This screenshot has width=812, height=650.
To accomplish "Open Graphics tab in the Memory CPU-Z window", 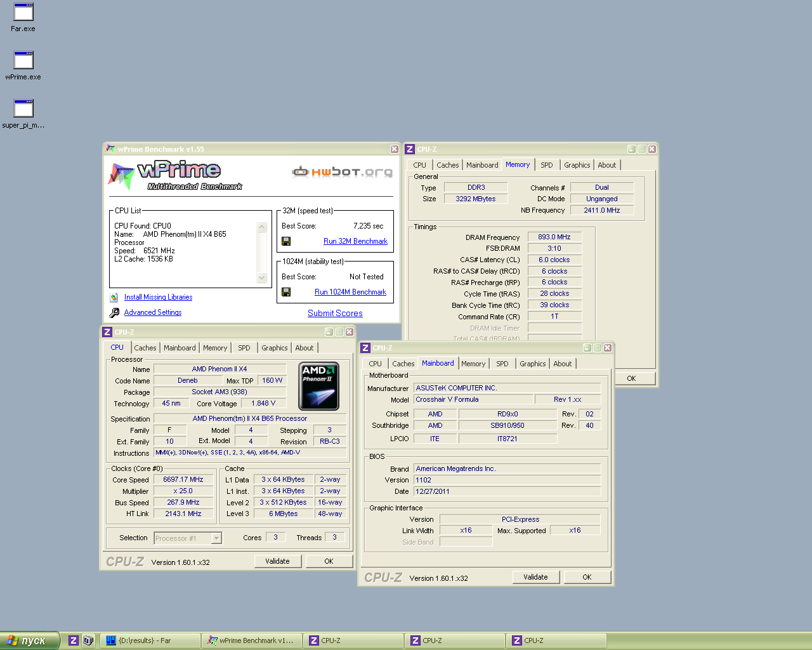I will point(577,165).
